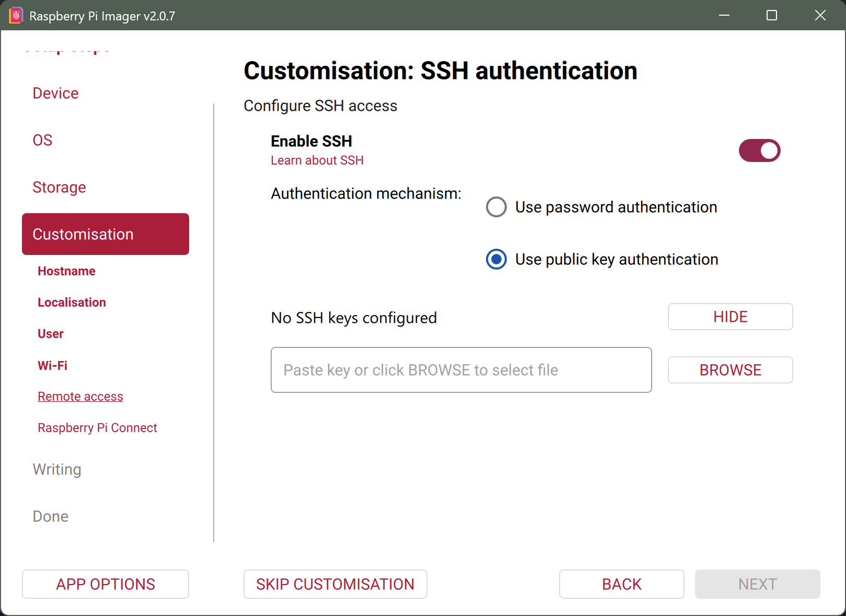Click the Remote access sidebar link
Viewport: 846px width, 616px height.
80,397
